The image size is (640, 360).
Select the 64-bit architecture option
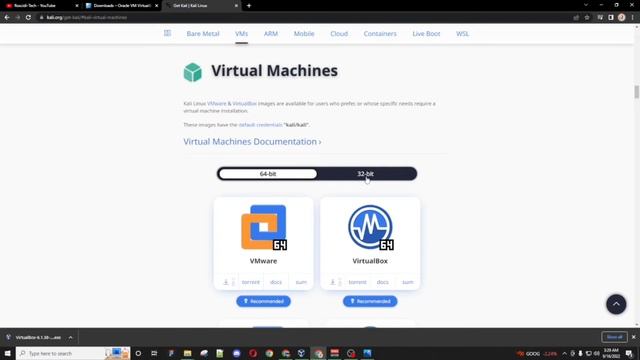tap(268, 174)
